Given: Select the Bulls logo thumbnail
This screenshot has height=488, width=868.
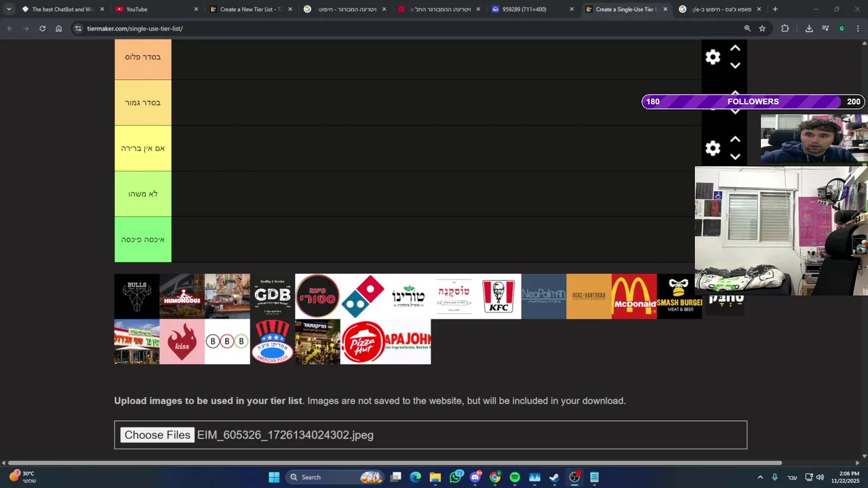Looking at the screenshot, I should [137, 296].
